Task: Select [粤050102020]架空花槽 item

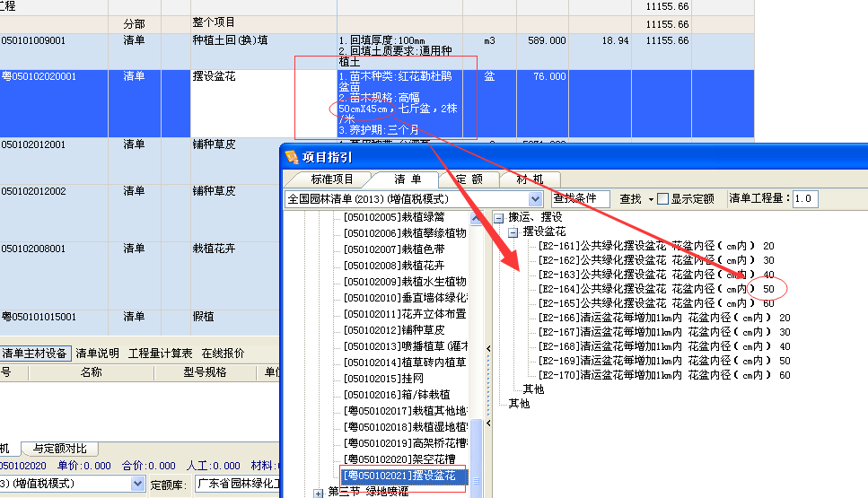Action: tap(399, 459)
